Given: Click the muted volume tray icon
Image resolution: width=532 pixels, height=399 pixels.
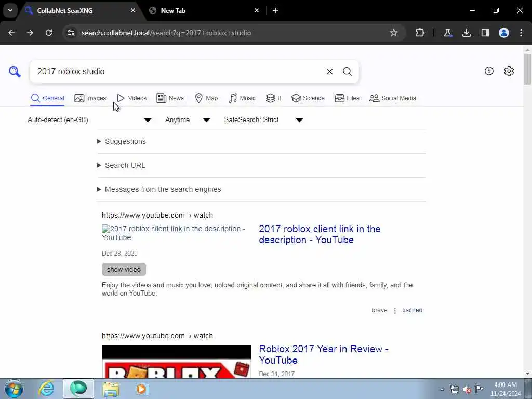Looking at the screenshot, I should tap(467, 390).
